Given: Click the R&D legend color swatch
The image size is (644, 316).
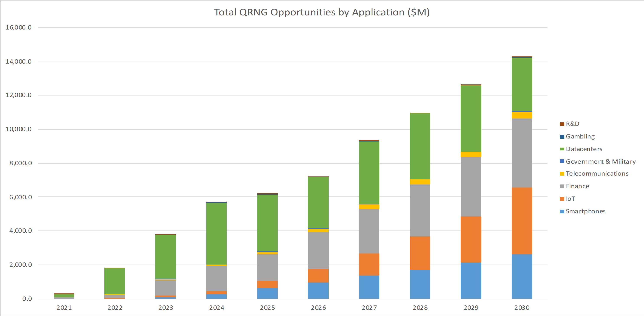Looking at the screenshot, I should [562, 124].
